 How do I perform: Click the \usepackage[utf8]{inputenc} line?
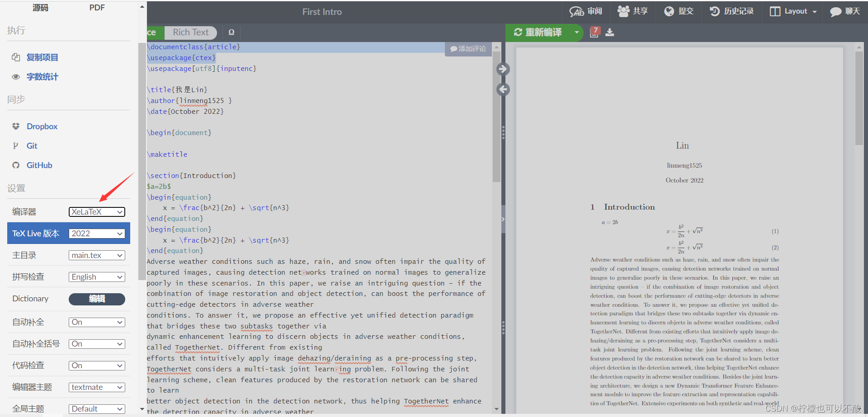point(202,69)
